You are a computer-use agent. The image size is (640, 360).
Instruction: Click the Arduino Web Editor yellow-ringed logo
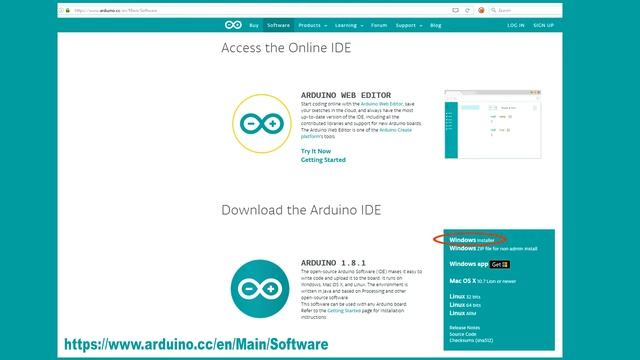262,124
